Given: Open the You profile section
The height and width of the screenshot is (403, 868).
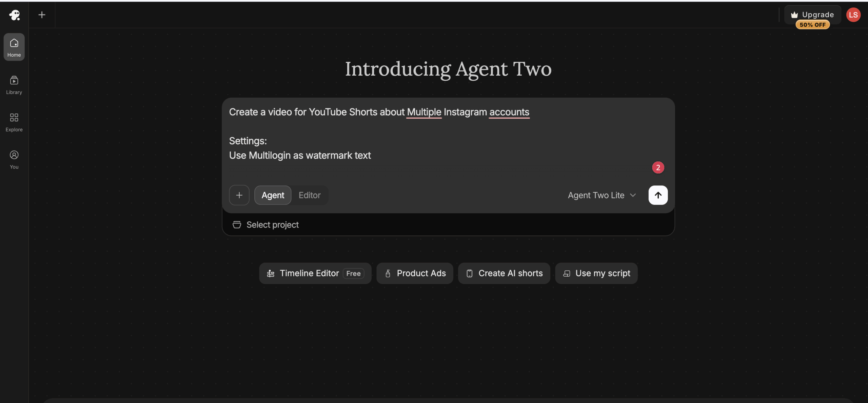Looking at the screenshot, I should click(14, 159).
